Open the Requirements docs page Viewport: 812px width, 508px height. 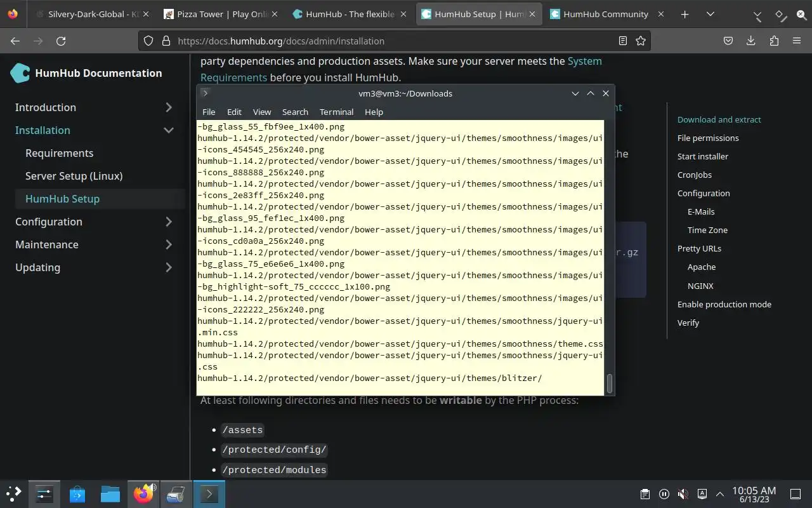click(x=59, y=153)
